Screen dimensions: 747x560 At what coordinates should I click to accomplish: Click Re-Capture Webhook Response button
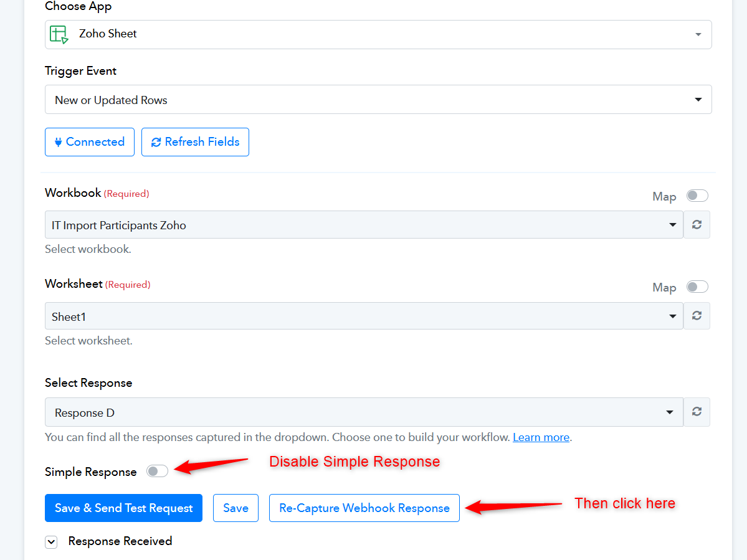click(x=364, y=508)
